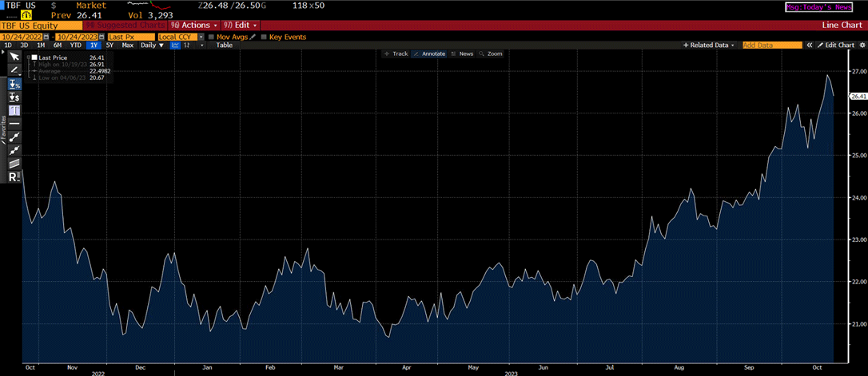The height and width of the screenshot is (376, 868).
Task: Open the Daily periodicity dropdown
Action: [x=152, y=46]
